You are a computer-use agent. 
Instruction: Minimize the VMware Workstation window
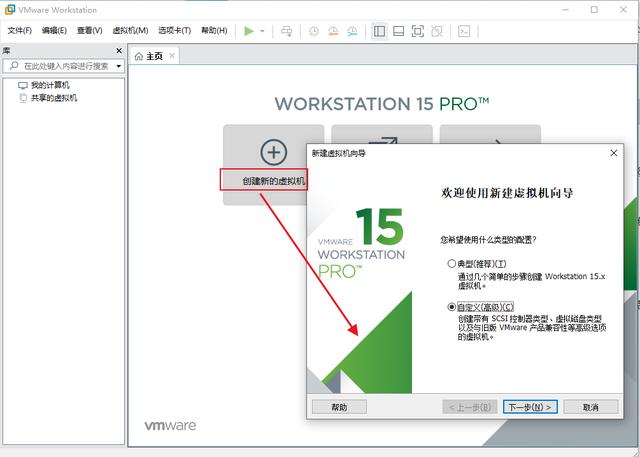coord(565,9)
